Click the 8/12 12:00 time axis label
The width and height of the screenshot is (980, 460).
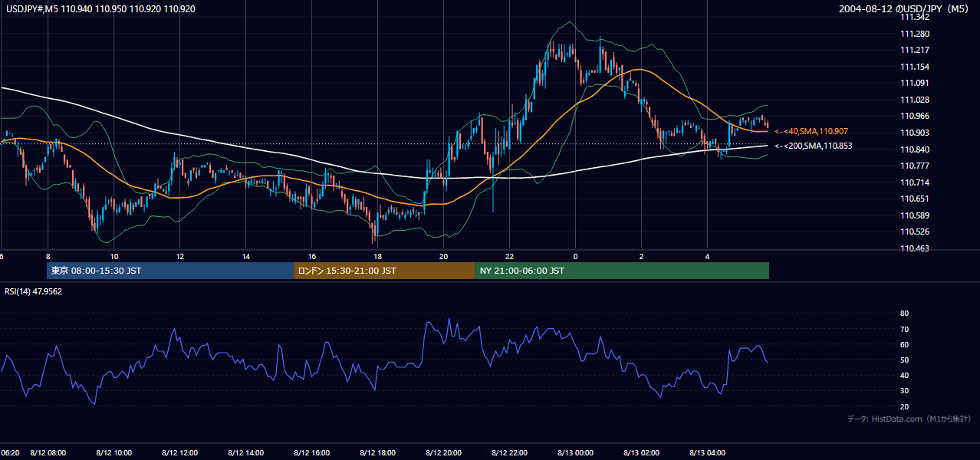click(x=180, y=452)
